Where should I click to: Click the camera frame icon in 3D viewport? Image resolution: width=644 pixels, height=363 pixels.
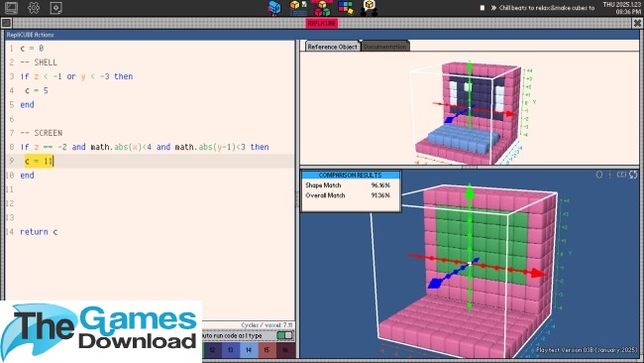[x=621, y=175]
